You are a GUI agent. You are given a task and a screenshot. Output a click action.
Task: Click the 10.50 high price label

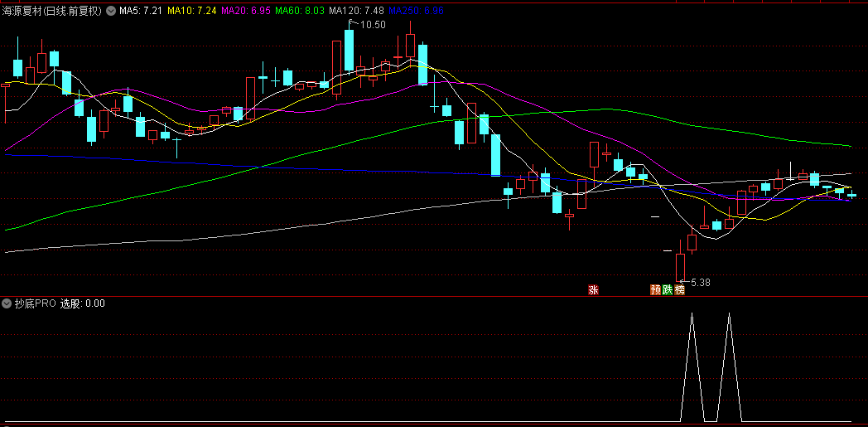click(x=373, y=24)
